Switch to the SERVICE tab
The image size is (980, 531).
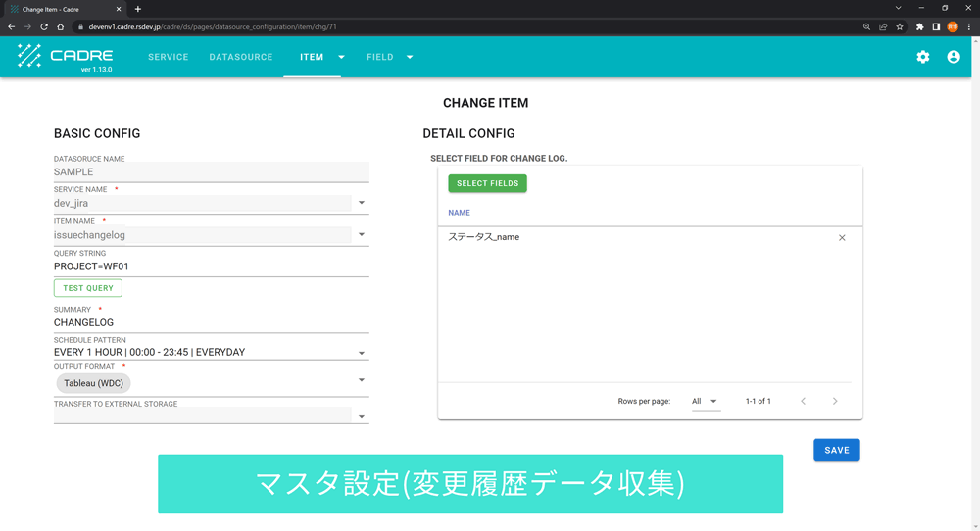168,57
